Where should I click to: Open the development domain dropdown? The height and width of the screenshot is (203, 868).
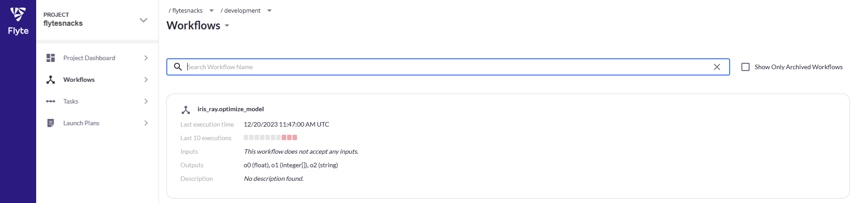(x=269, y=11)
